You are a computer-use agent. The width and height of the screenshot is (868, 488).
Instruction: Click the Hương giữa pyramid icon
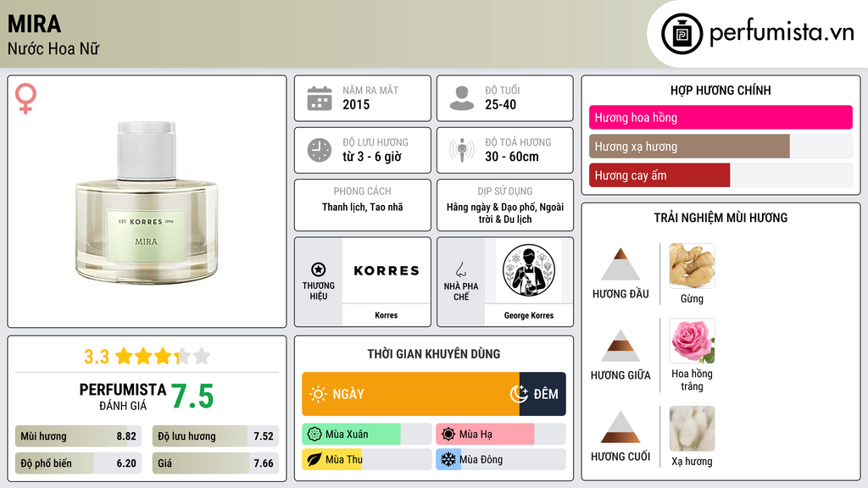click(x=620, y=346)
